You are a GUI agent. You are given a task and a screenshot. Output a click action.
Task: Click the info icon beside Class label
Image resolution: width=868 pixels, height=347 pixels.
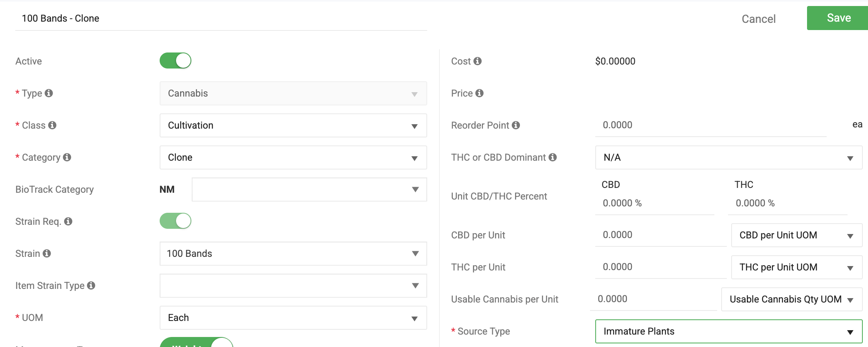pyautogui.click(x=52, y=125)
